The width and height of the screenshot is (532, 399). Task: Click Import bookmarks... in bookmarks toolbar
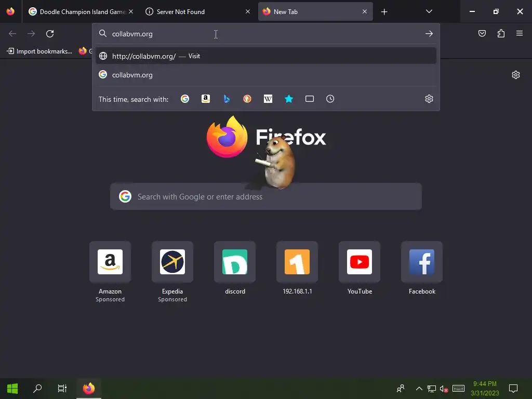(39, 51)
